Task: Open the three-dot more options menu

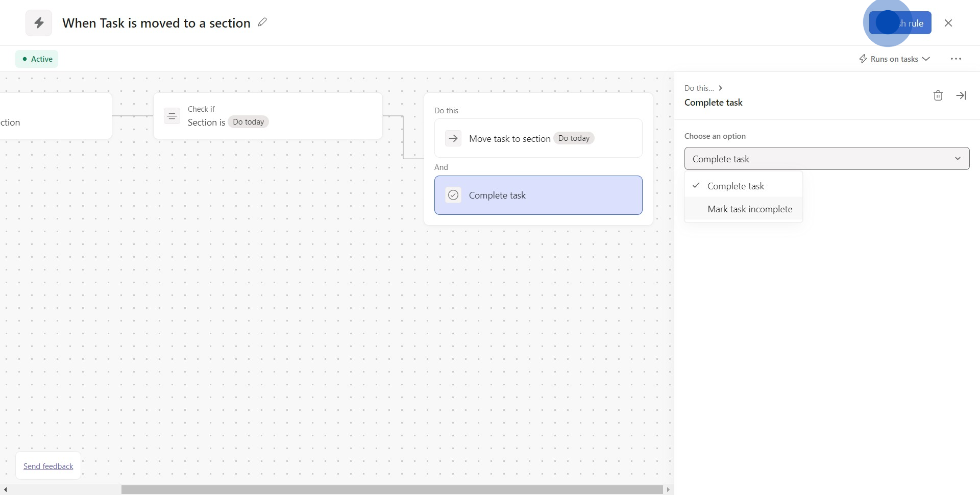Action: 955,59
